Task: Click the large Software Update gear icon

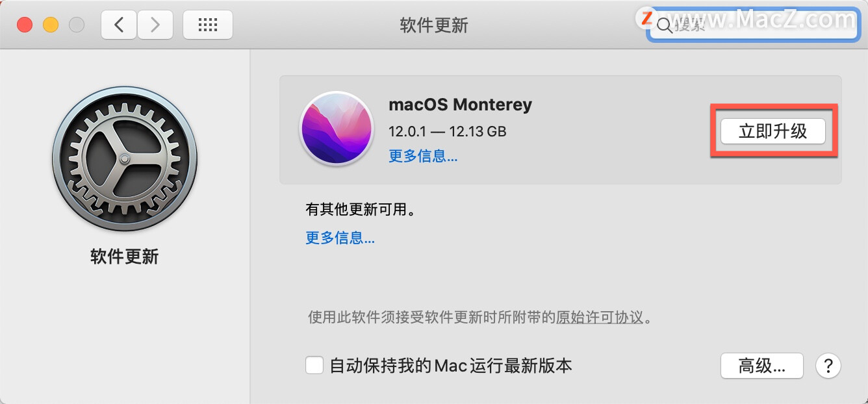Action: (124, 160)
